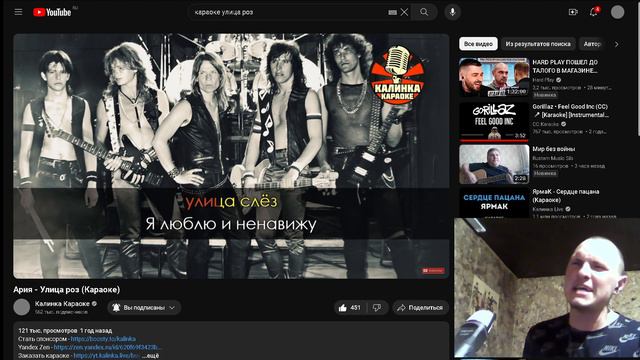640x360 pixels.
Task: Open the HARD PLAY ПОШЕЛ ДО ТАЛОГО title
Action: 565,66
